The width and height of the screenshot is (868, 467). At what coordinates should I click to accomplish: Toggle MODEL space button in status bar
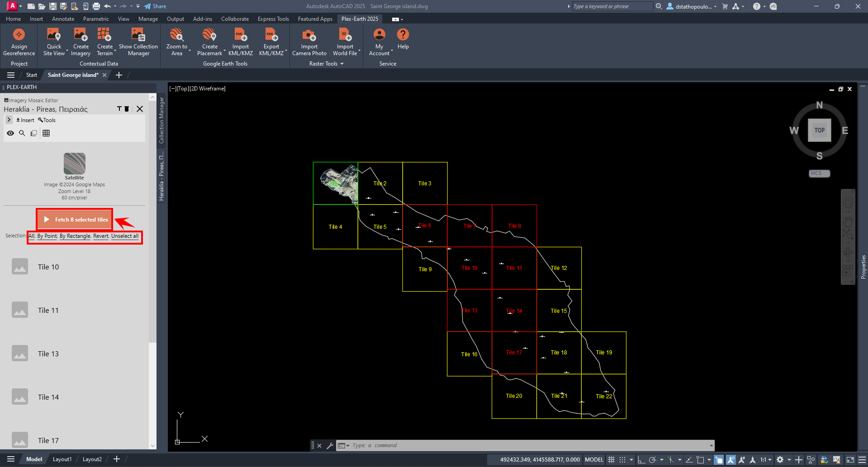click(x=594, y=460)
